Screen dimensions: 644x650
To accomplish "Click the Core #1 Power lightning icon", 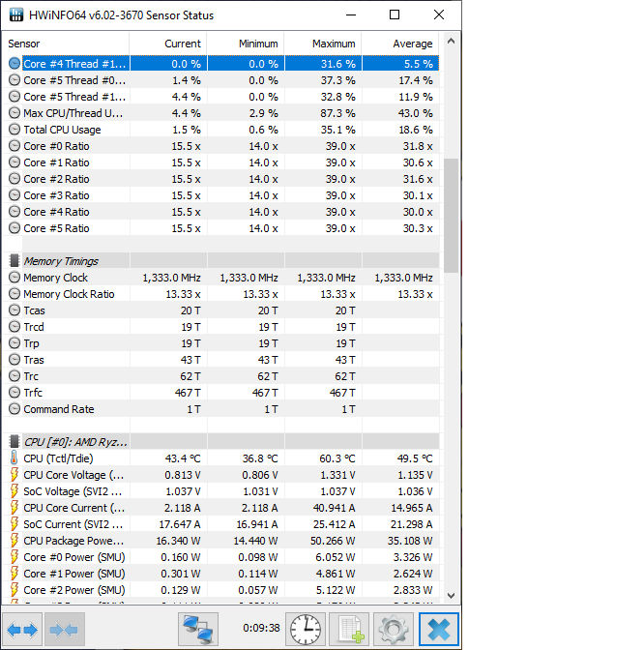I will coord(15,574).
